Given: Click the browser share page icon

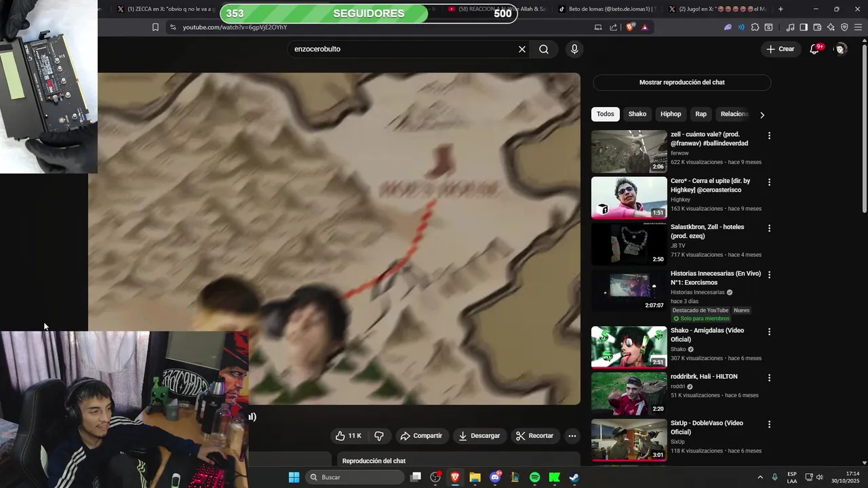Looking at the screenshot, I should pos(614,27).
